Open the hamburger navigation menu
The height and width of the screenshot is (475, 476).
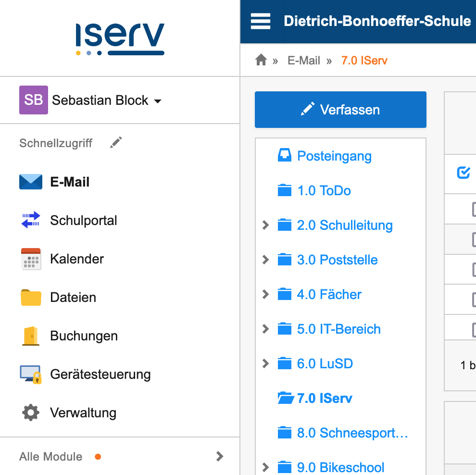pyautogui.click(x=261, y=21)
